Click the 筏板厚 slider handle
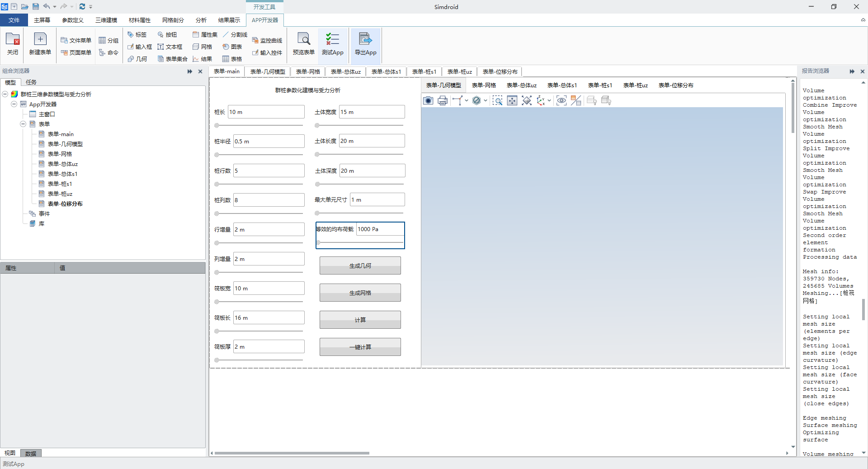 [x=217, y=360]
